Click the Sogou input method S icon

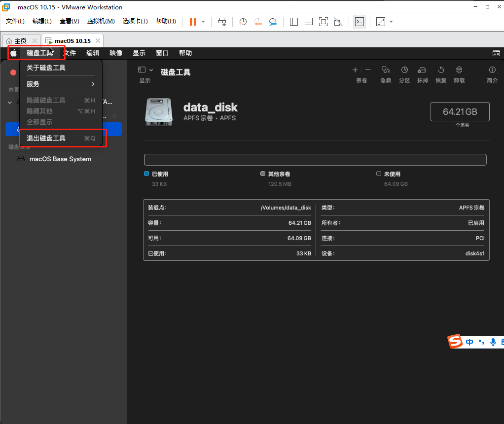tap(455, 341)
